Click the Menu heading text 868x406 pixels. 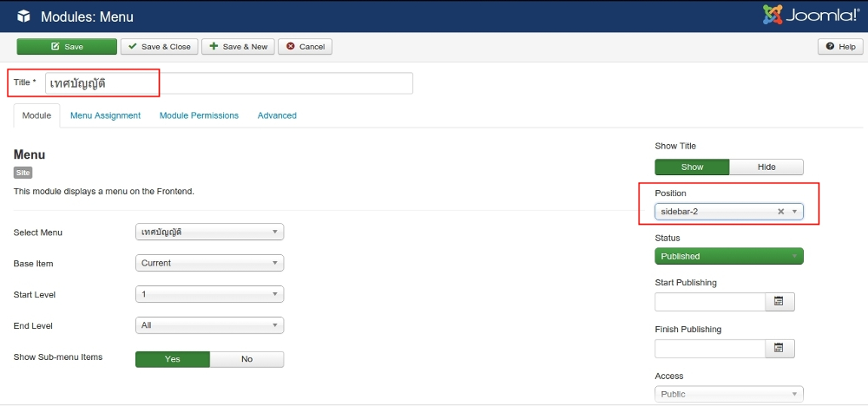30,155
